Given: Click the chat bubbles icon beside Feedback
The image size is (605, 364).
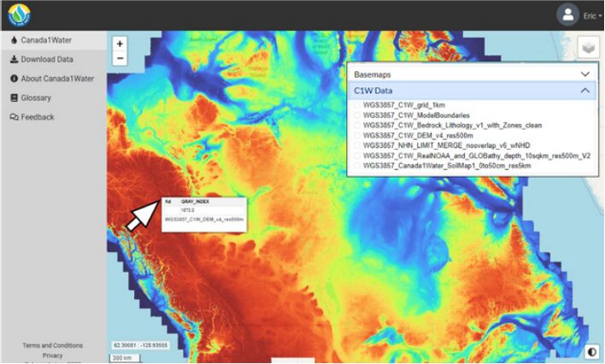Looking at the screenshot, I should 14,117.
